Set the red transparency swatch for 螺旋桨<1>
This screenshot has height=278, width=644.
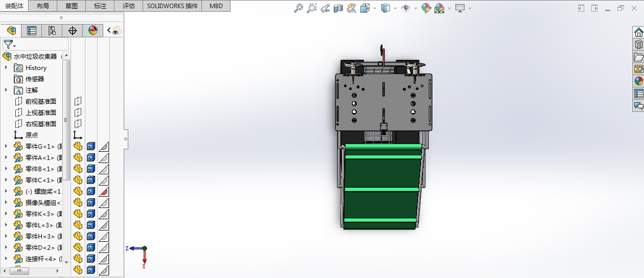click(x=104, y=191)
